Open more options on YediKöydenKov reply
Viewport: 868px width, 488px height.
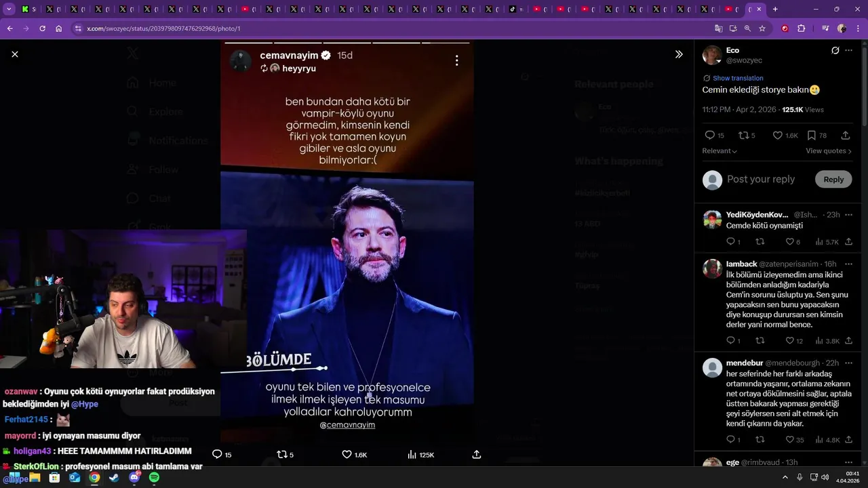click(848, 215)
